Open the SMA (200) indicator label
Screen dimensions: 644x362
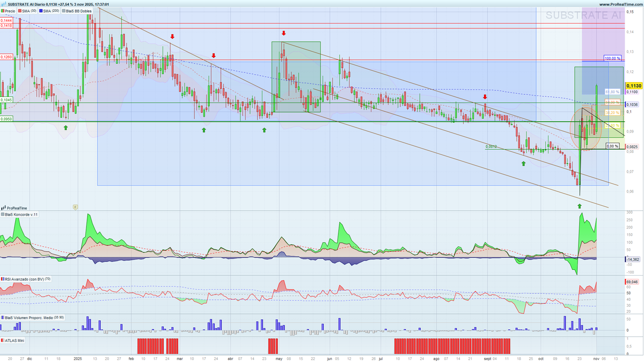point(50,11)
